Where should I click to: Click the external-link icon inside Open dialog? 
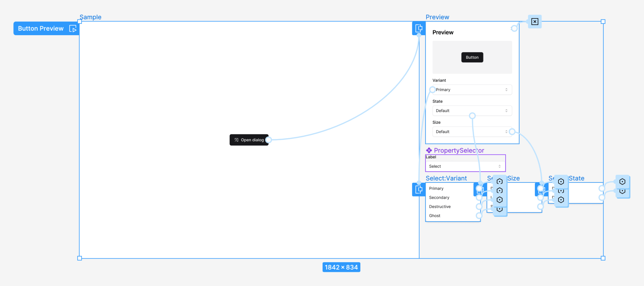click(x=236, y=140)
